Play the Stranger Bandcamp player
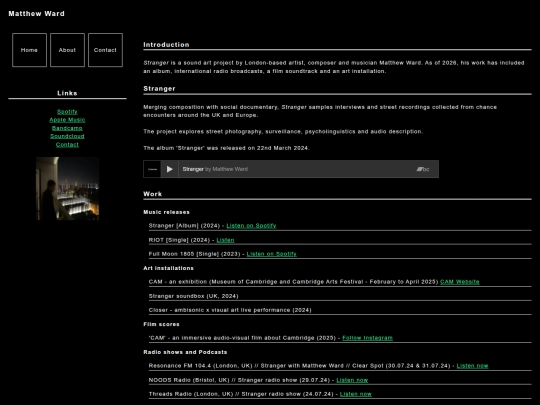Image resolution: width=540 pixels, height=405 pixels. [169, 169]
